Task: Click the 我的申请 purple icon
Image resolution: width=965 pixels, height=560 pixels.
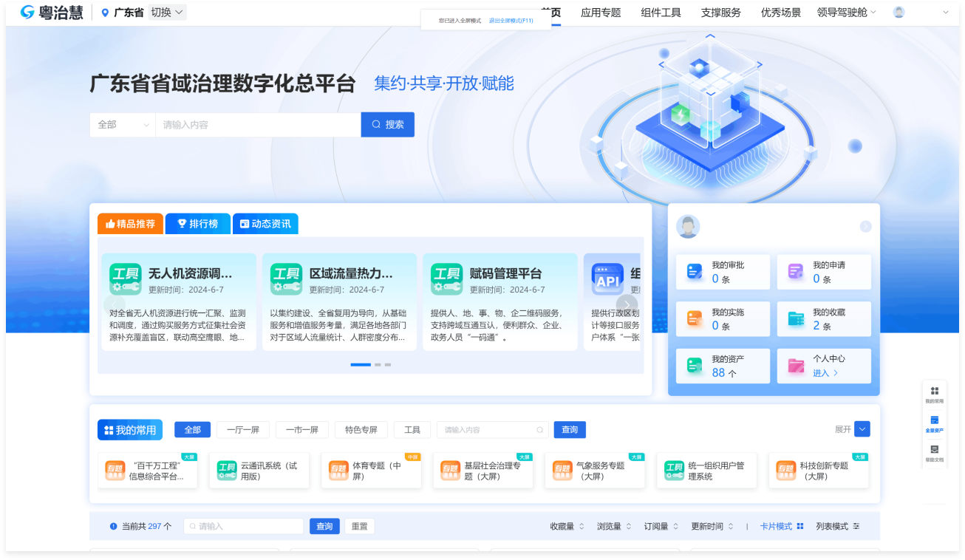Action: click(x=795, y=272)
